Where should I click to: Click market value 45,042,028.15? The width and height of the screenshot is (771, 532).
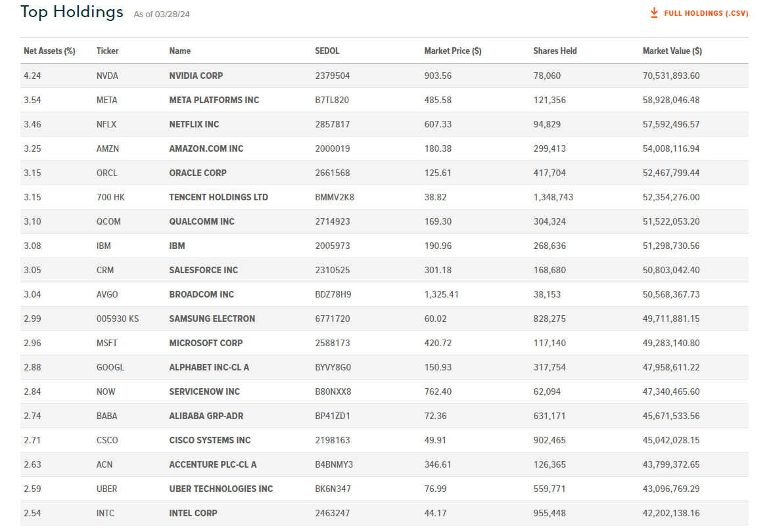671,441
